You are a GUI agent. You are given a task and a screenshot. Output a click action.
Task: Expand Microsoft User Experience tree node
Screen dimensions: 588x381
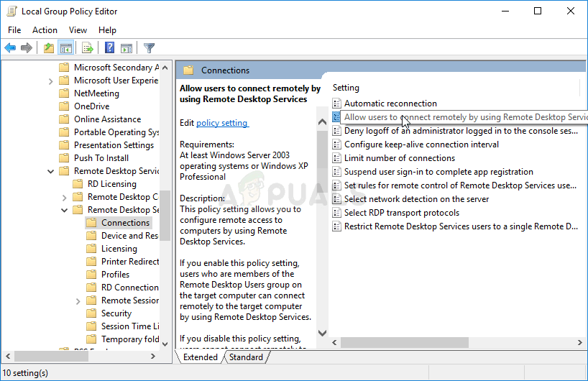pos(50,81)
